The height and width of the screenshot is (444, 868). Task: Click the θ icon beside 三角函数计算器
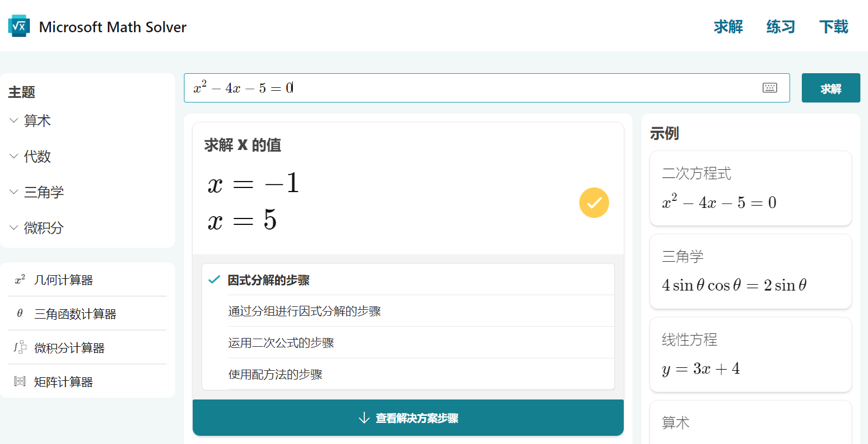click(x=20, y=314)
